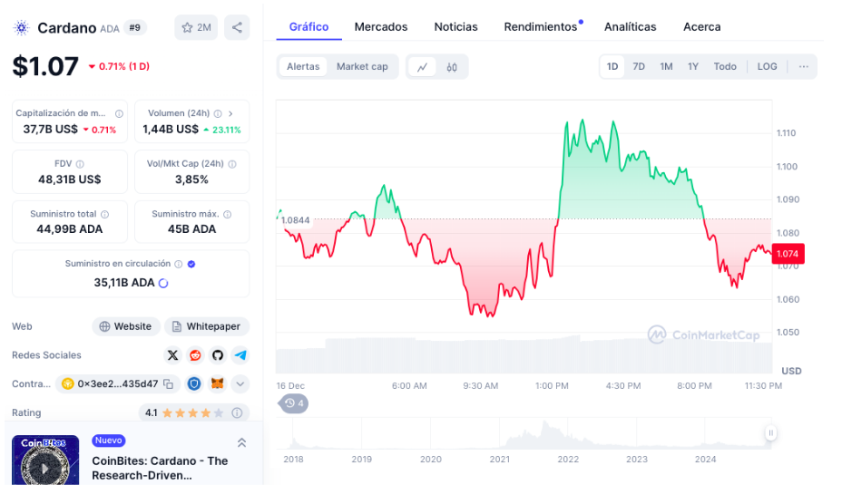Screen dimensions: 842x504
Task: Switch to line chart view icon
Action: 422,67
